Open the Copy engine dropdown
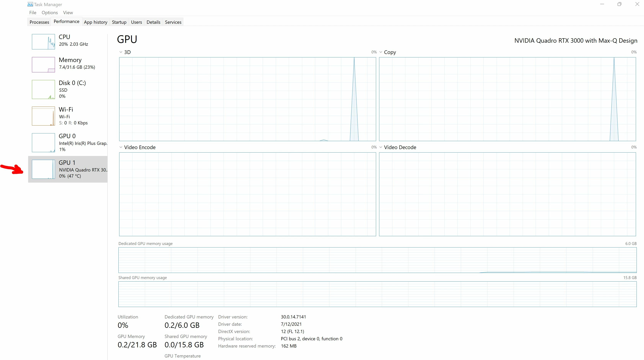 pyautogui.click(x=381, y=52)
